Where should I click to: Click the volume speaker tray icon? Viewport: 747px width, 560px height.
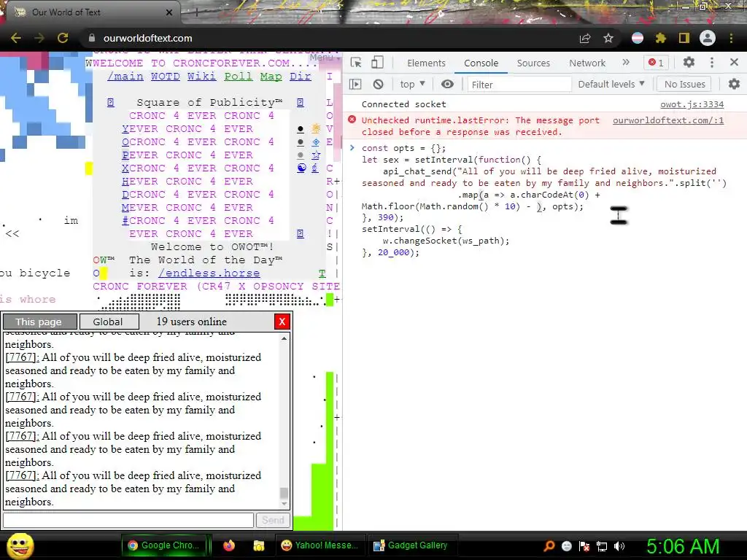tap(619, 545)
